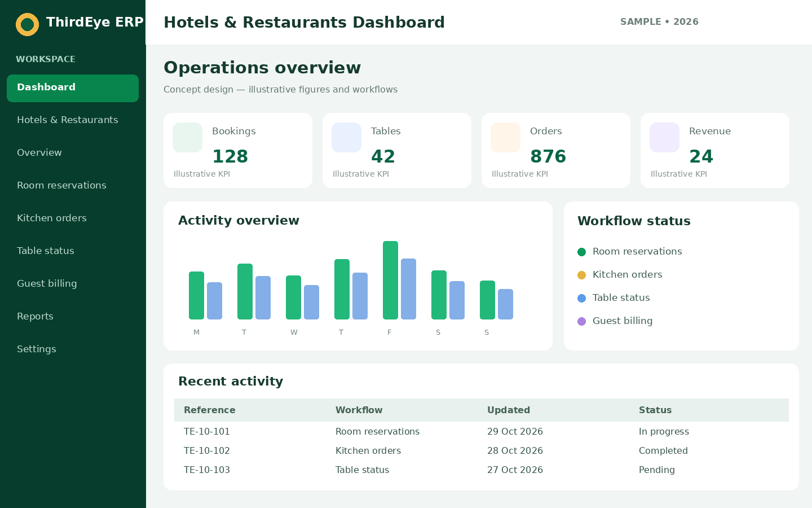The width and height of the screenshot is (812, 508).
Task: Click the Updated column header
Action: 509,410
